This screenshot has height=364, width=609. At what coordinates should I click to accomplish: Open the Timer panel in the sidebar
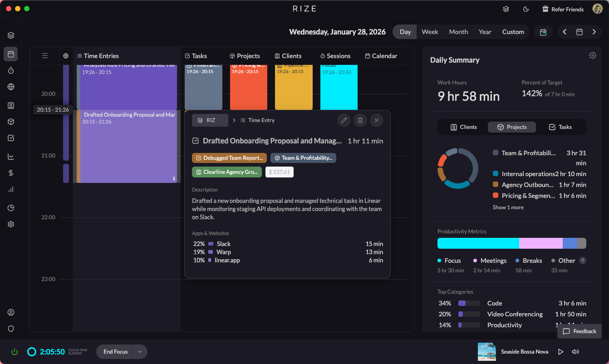tap(10, 70)
